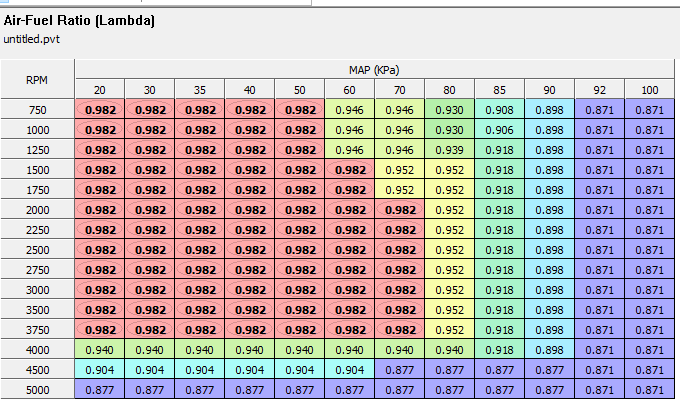Click the Air-Fuel Ratio (Lambda) title
This screenshot has height=404, width=680.
coord(79,20)
